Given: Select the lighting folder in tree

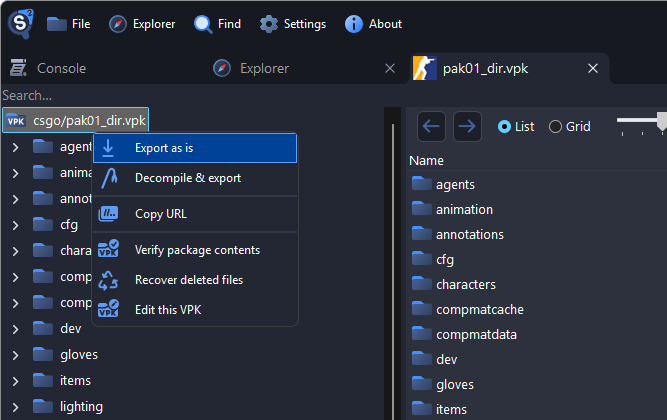Looking at the screenshot, I should click(81, 406).
